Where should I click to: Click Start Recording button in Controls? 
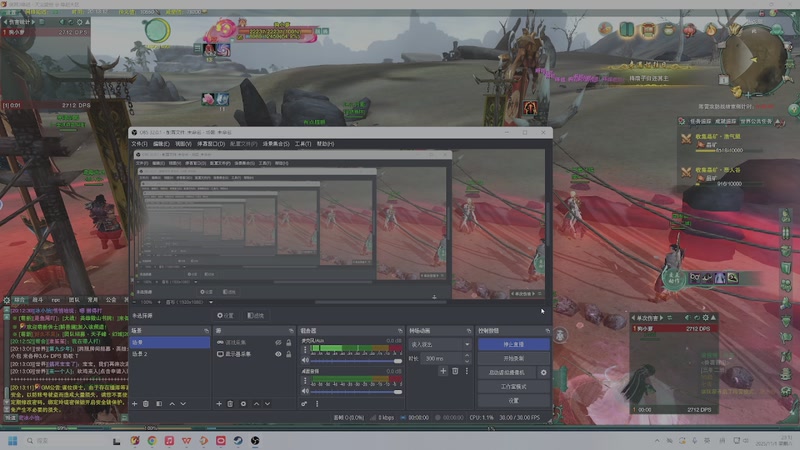(514, 358)
